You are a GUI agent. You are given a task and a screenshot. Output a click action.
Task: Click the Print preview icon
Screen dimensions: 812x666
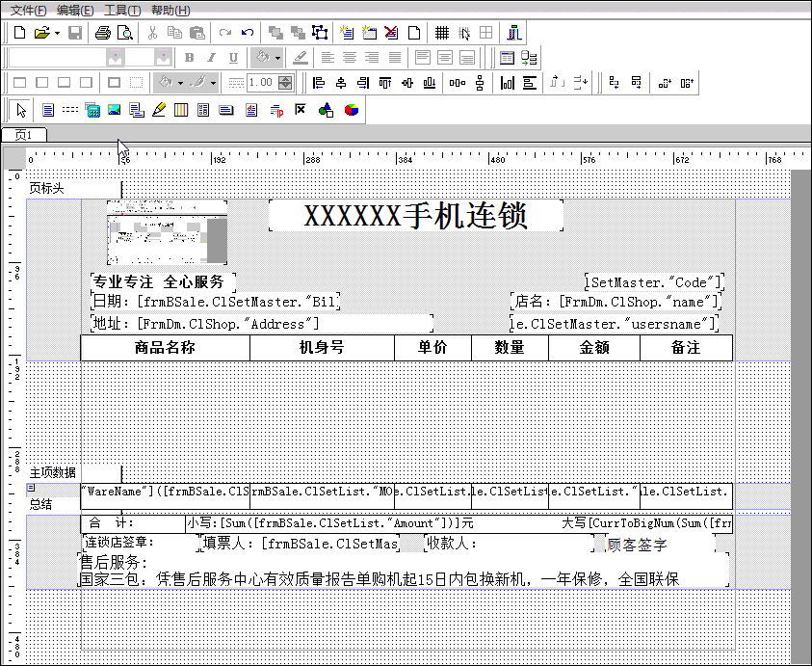tap(125, 33)
